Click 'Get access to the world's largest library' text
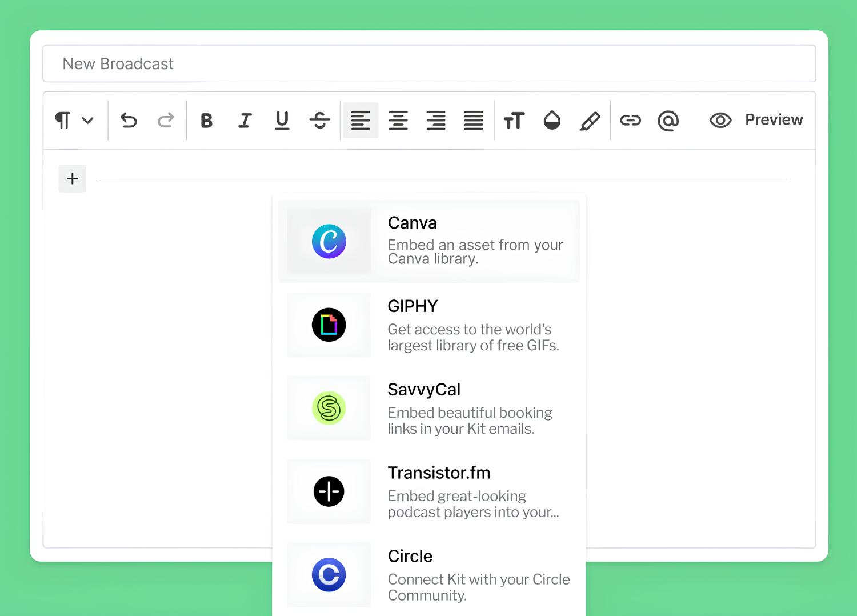 point(473,337)
